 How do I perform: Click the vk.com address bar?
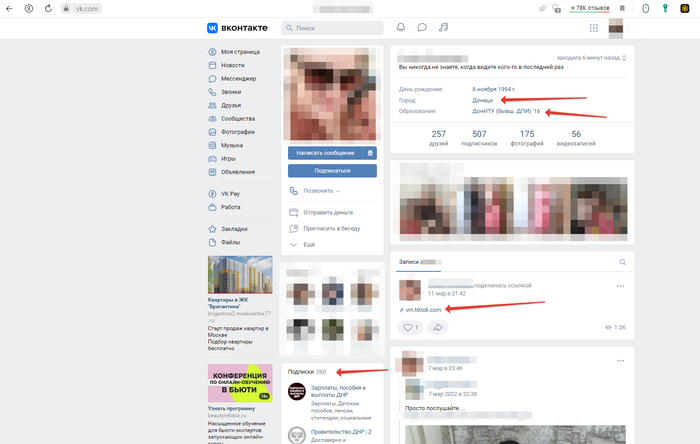(81, 8)
